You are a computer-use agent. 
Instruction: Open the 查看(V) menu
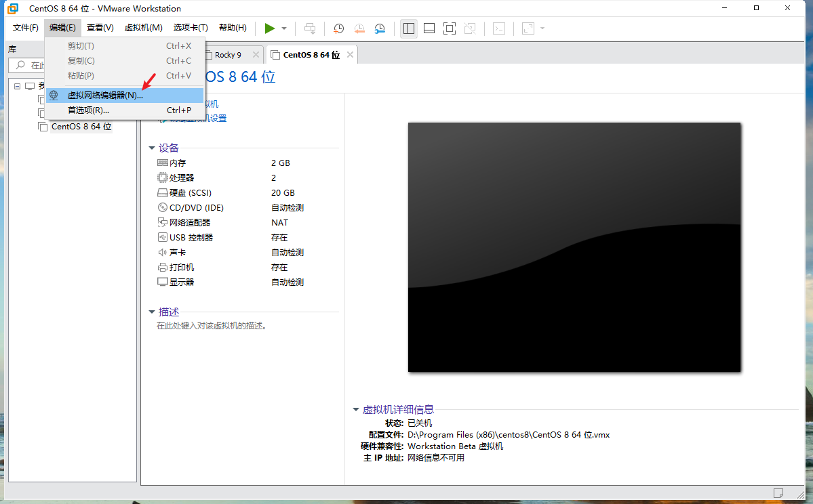(x=100, y=28)
